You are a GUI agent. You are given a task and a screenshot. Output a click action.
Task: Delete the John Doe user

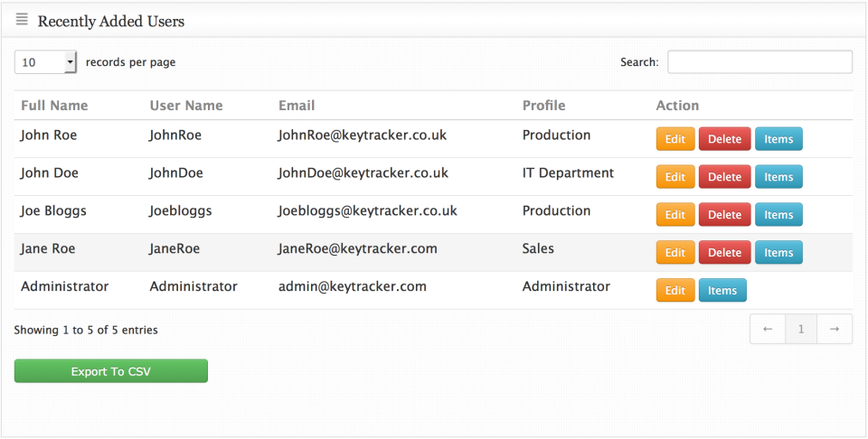(x=724, y=177)
